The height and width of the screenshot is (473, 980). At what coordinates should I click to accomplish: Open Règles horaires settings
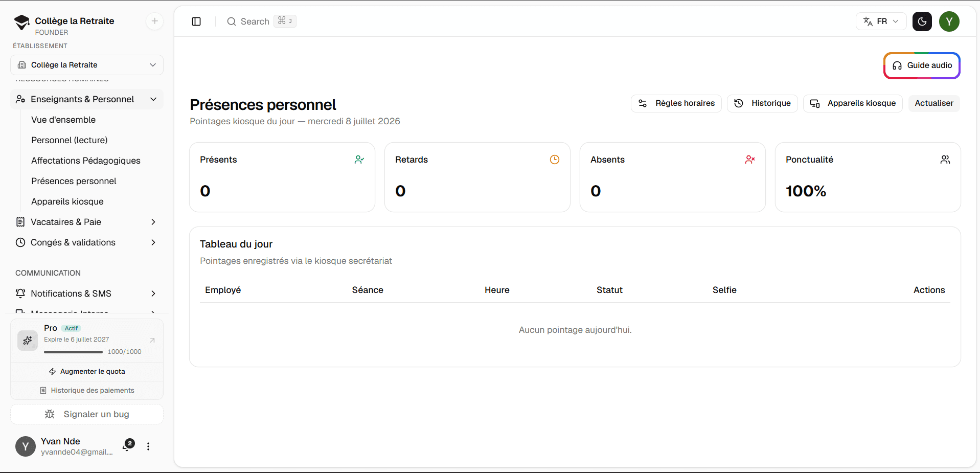(676, 103)
